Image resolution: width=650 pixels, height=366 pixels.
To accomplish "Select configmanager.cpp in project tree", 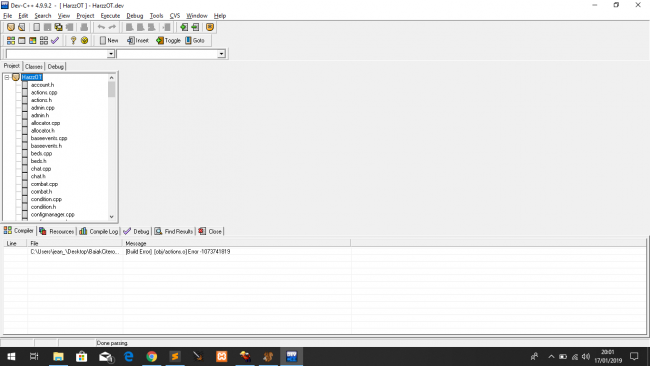I will [x=53, y=215].
